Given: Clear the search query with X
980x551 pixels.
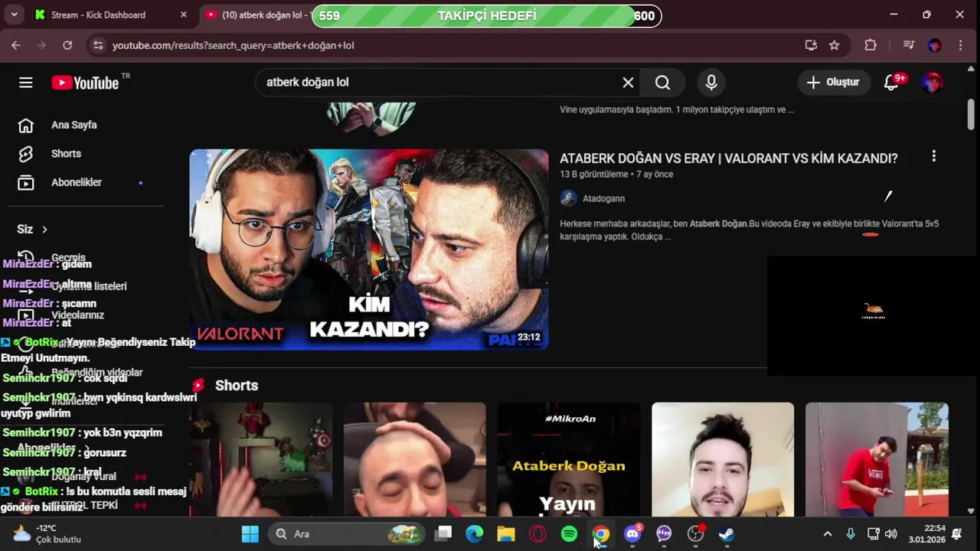Looking at the screenshot, I should pyautogui.click(x=628, y=83).
